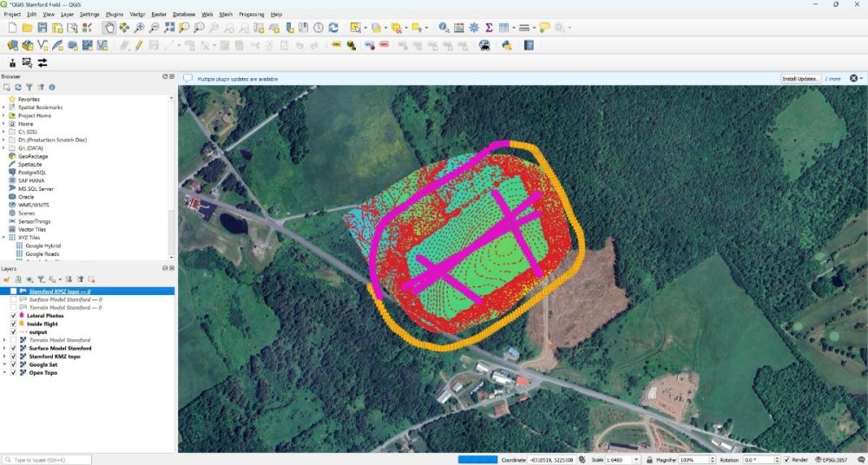Enable the Terrain Model Stamford raster layer
868x465 pixels.
pos(13,340)
